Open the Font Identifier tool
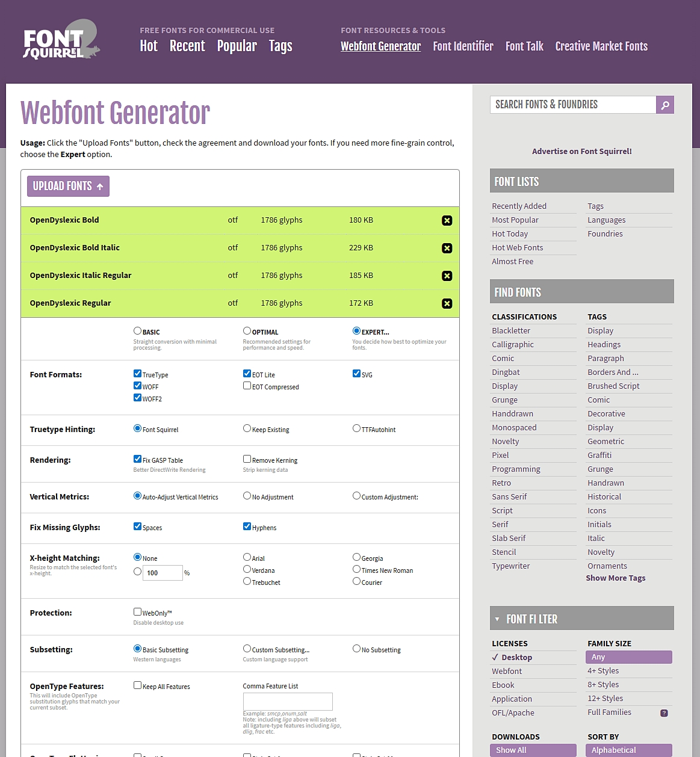Image resolution: width=700 pixels, height=757 pixels. pyautogui.click(x=463, y=46)
